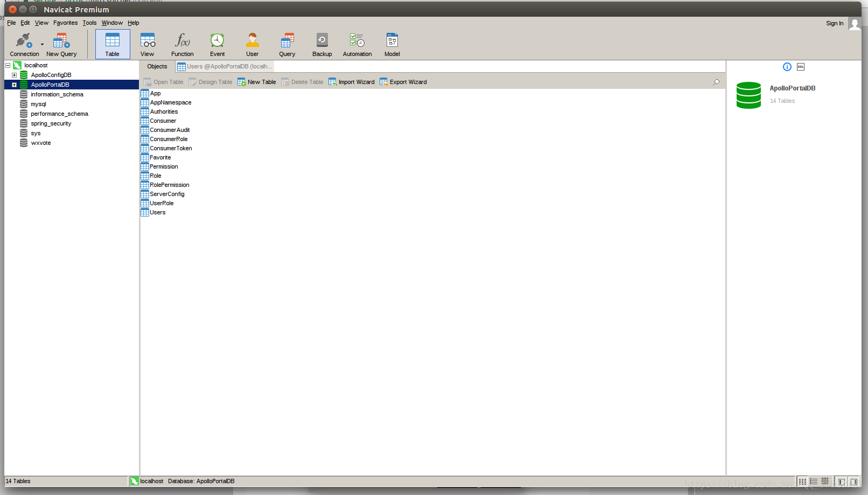This screenshot has width=868, height=495.
Task: Open the View menu
Action: [41, 23]
